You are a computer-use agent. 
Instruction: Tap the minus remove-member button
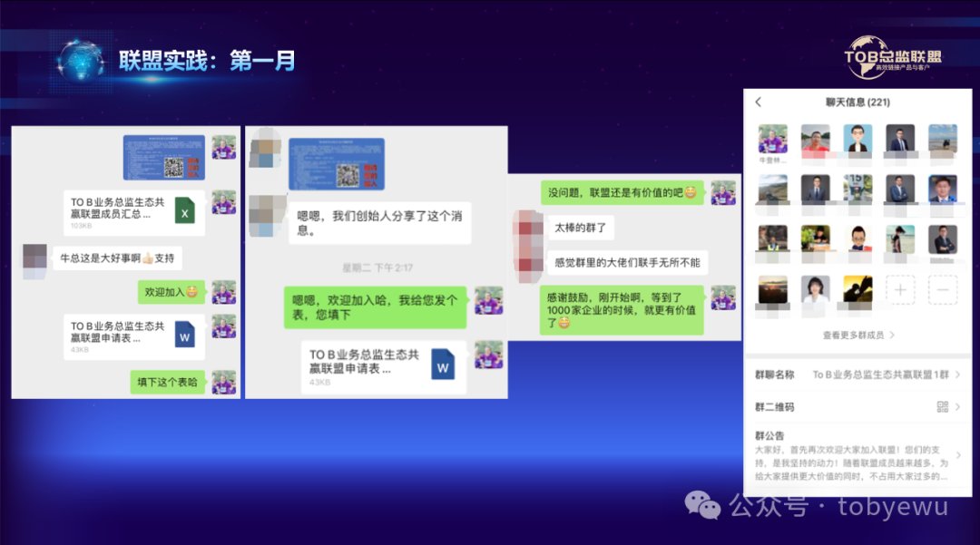tap(943, 289)
